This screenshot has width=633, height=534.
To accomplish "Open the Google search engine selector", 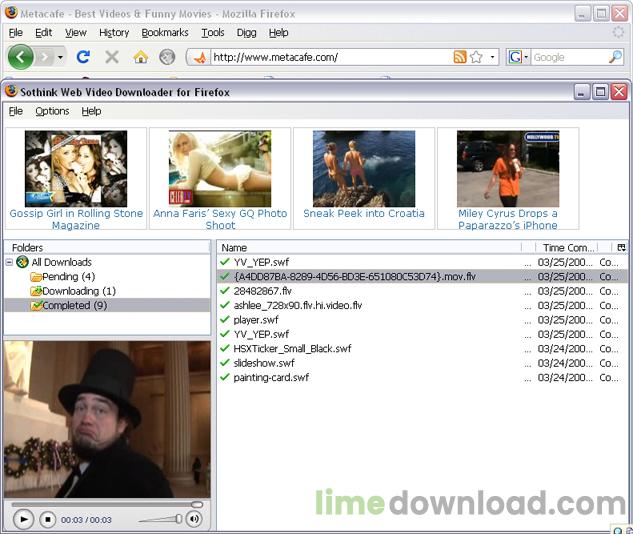I will pos(518,57).
